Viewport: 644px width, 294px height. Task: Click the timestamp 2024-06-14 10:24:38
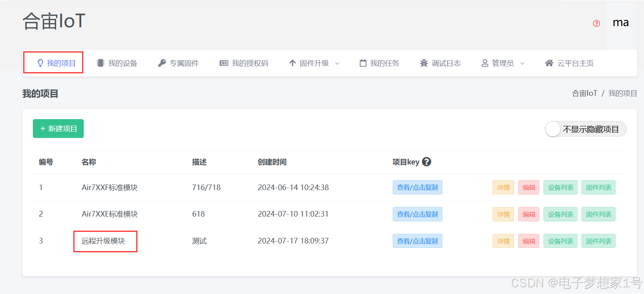[x=293, y=187]
